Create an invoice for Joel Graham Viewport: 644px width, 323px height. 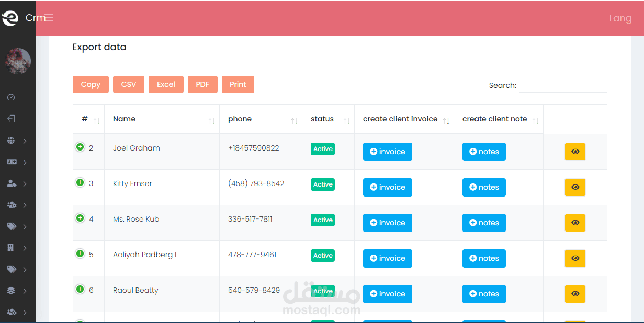(388, 152)
